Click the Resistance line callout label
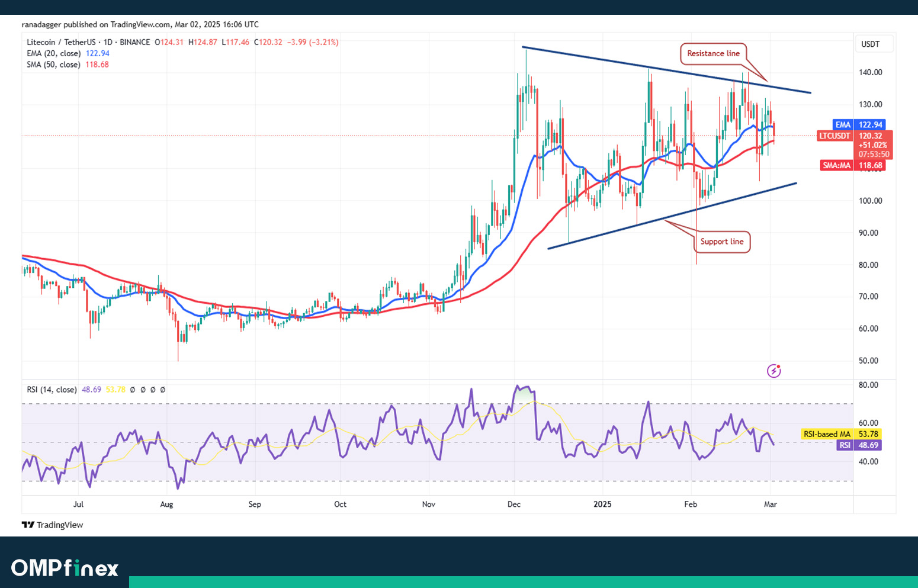Viewport: 918px width, 588px height. 713,53
